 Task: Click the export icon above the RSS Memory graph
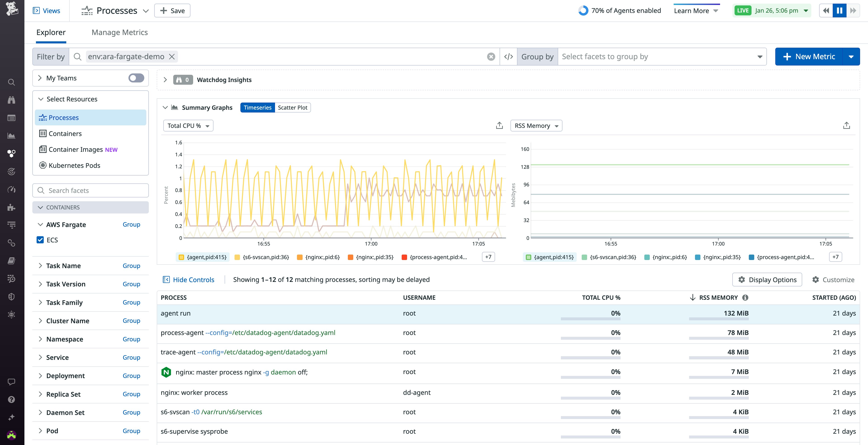(847, 125)
